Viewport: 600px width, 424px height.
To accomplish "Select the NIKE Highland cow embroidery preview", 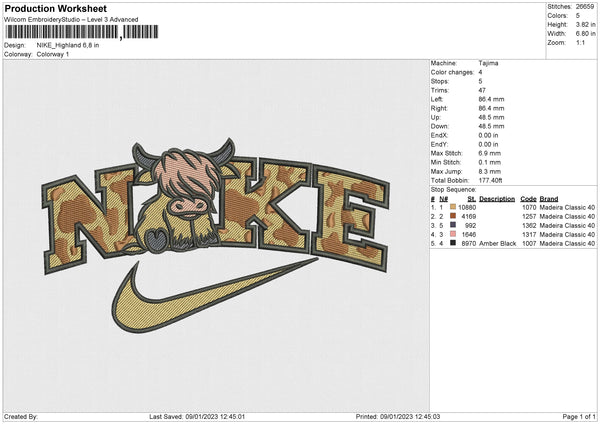I will point(215,235).
